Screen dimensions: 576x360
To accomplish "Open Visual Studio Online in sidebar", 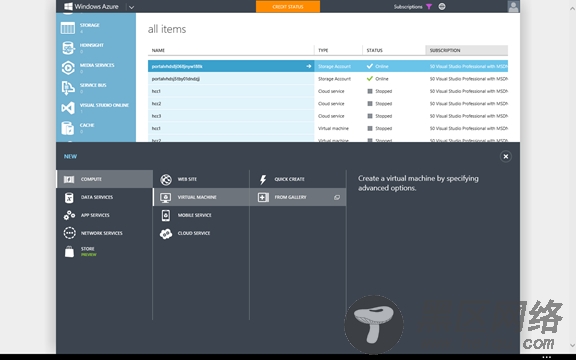I will pyautogui.click(x=96, y=108).
